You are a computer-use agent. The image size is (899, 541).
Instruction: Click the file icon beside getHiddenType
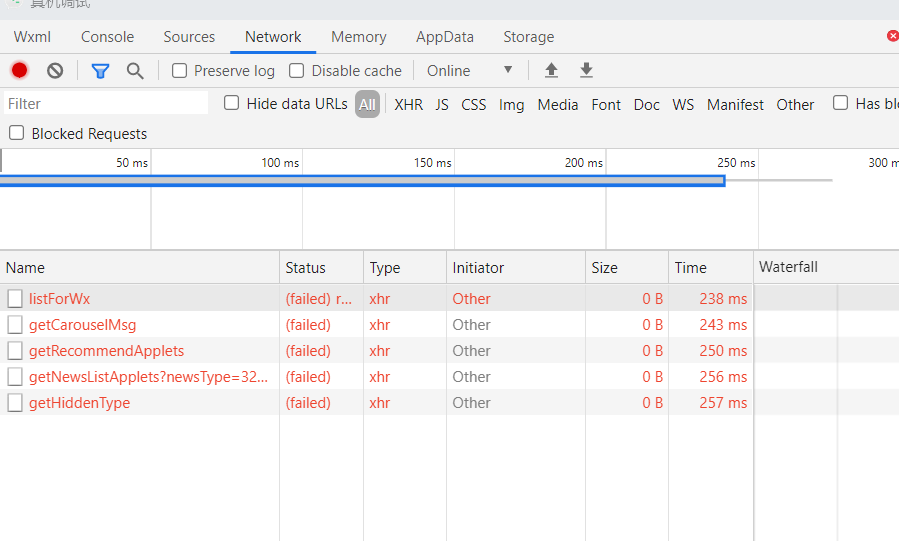coord(15,403)
